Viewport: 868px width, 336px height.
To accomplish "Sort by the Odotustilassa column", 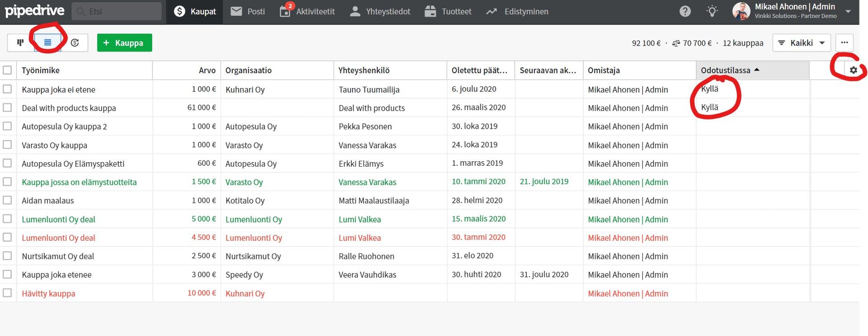I will [x=752, y=70].
